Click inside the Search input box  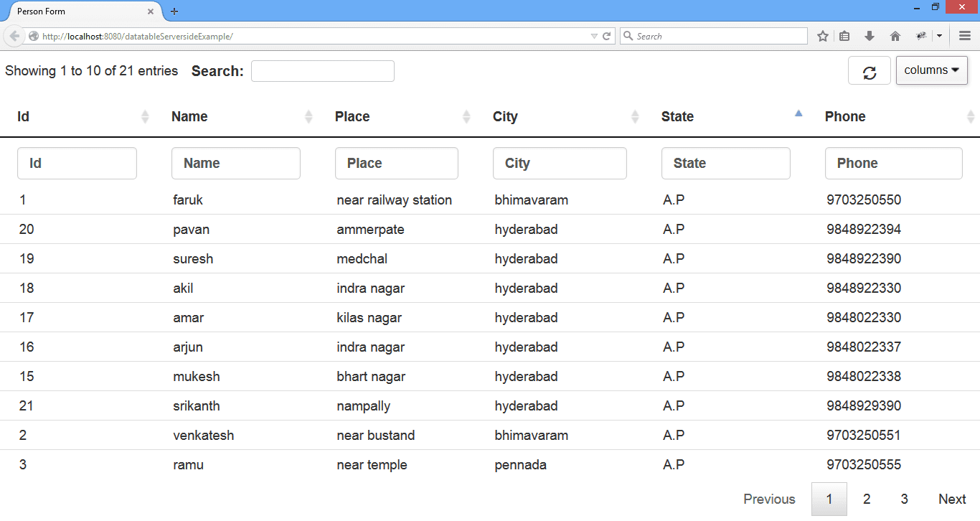click(x=322, y=70)
